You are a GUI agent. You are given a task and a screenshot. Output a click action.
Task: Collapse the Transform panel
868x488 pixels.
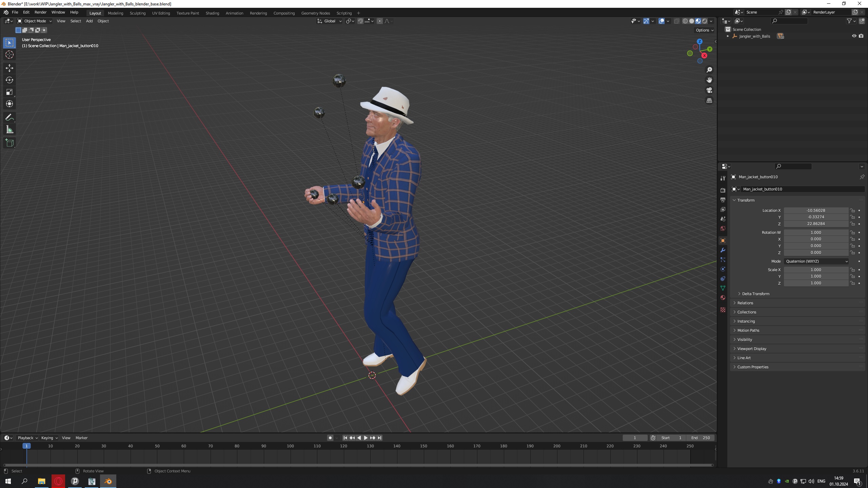click(x=746, y=200)
